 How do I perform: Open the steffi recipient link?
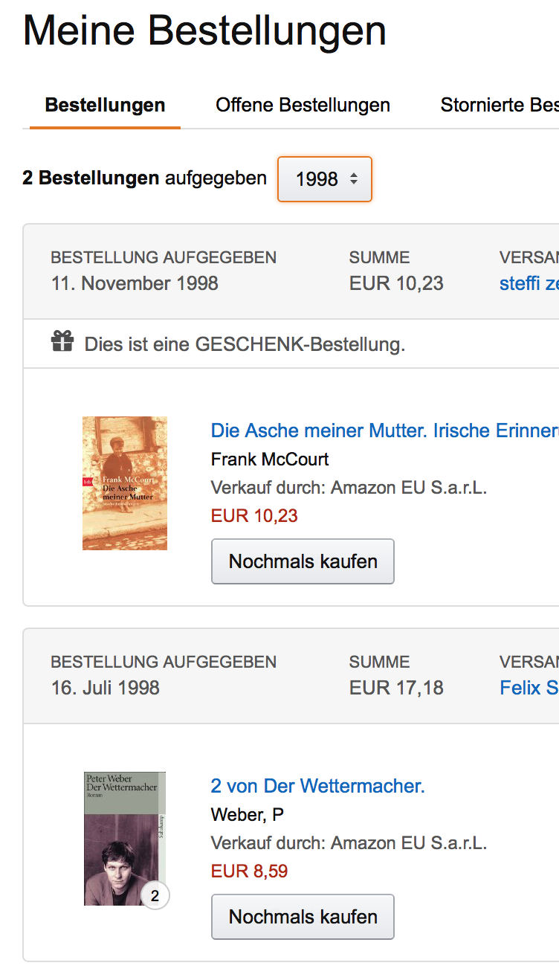529,283
